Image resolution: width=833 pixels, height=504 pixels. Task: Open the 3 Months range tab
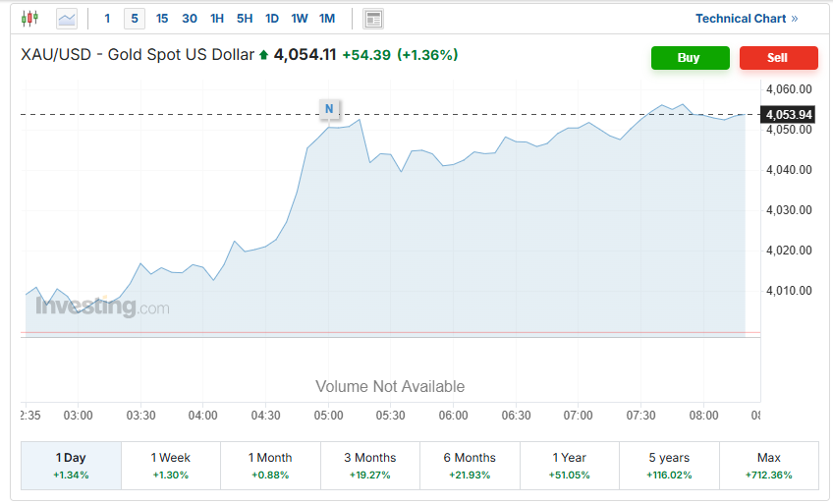point(369,466)
